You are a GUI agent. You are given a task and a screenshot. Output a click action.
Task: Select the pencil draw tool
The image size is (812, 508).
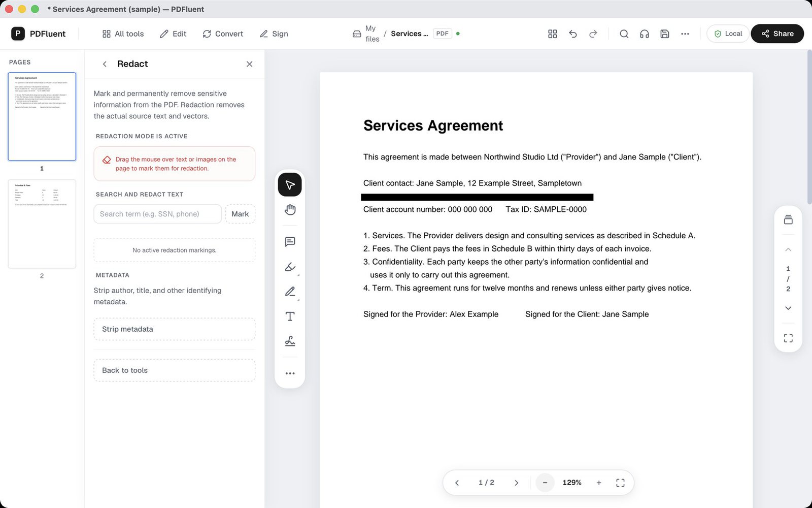[290, 292]
